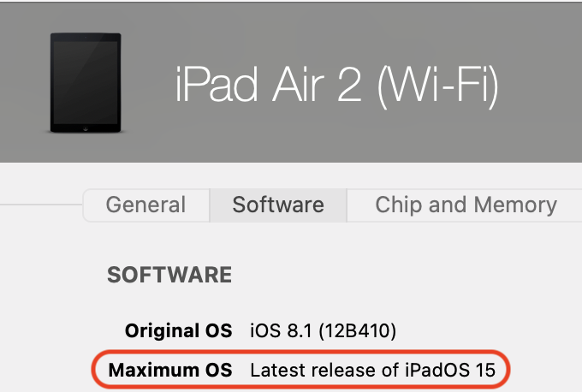Click the iPad Air 2 device icon
This screenshot has height=392, width=582.
pos(86,82)
